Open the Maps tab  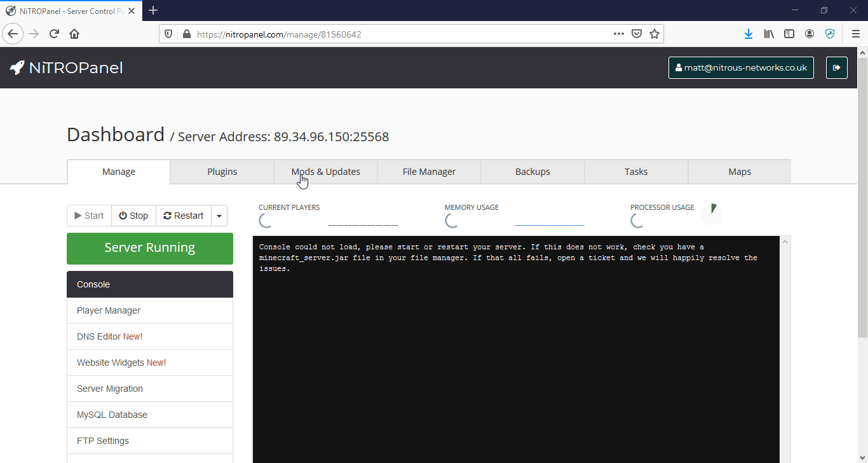740,172
